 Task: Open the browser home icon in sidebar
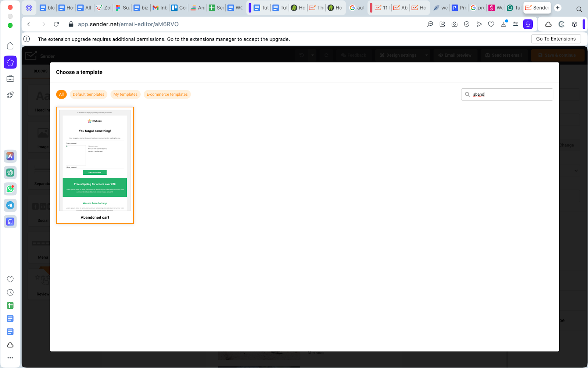pyautogui.click(x=10, y=46)
